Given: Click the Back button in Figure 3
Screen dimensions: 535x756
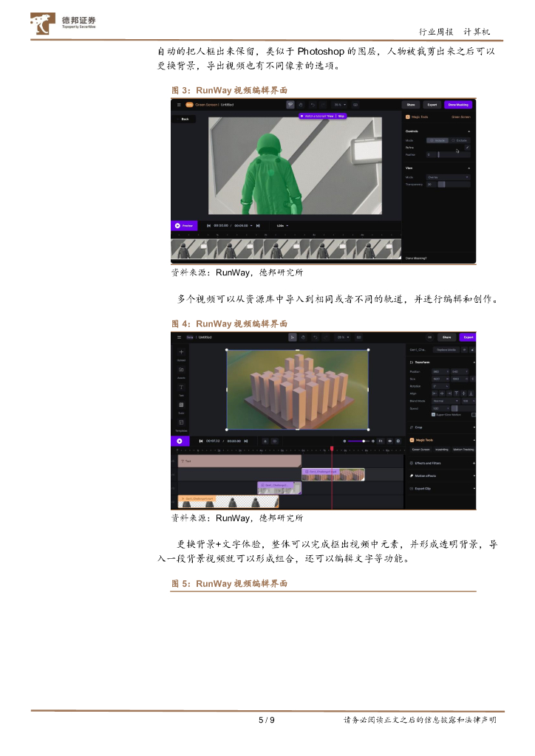Looking at the screenshot, I should [x=185, y=119].
